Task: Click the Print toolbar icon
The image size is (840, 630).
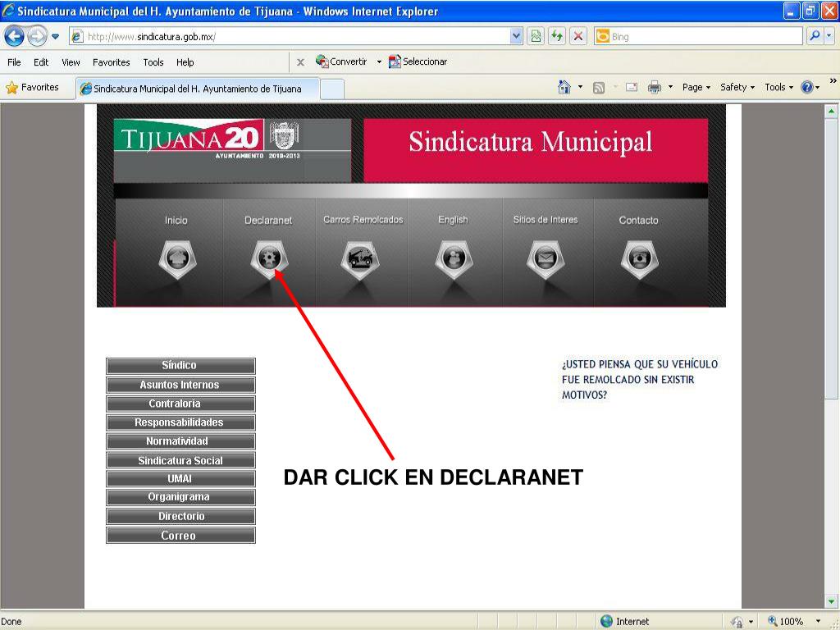Action: (x=654, y=87)
